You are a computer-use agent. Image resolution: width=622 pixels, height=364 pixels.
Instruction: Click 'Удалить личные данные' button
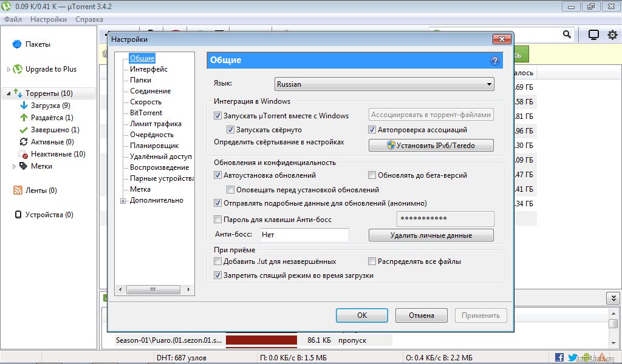[431, 235]
